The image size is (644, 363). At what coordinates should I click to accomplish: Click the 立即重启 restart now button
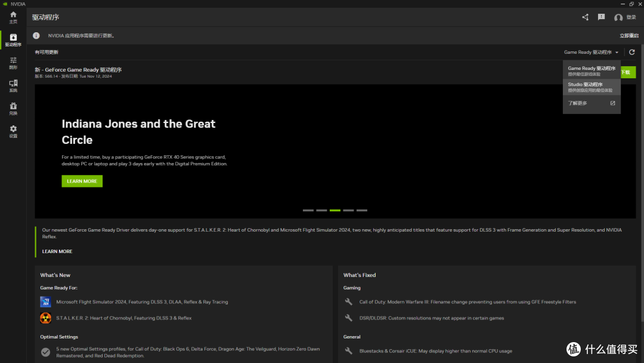[629, 36]
